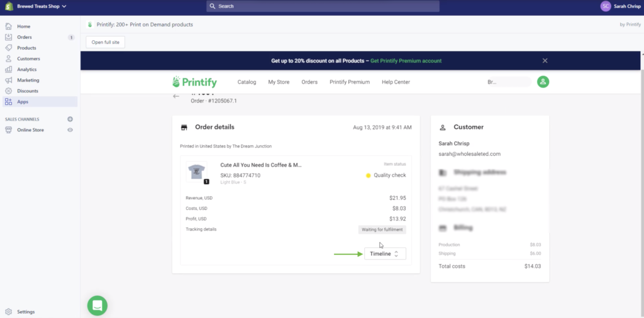
Task: Click the Orders count badge showing 1
Action: point(71,37)
